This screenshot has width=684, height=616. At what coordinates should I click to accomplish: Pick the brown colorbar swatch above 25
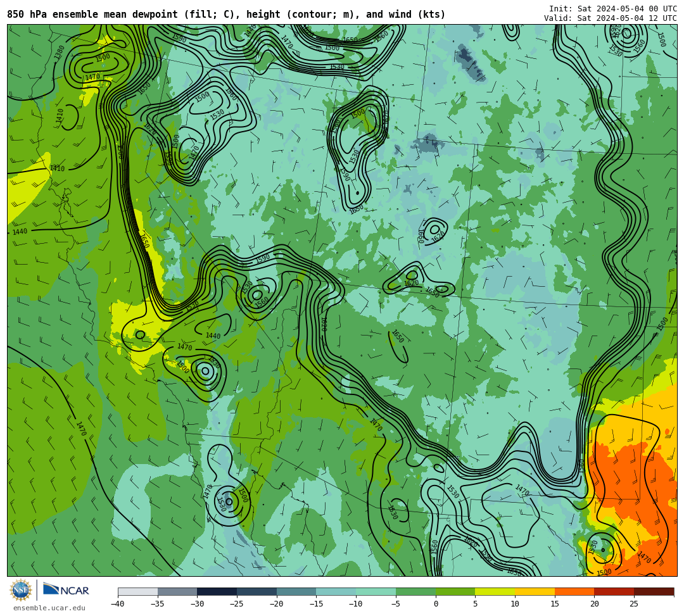pos(654,591)
